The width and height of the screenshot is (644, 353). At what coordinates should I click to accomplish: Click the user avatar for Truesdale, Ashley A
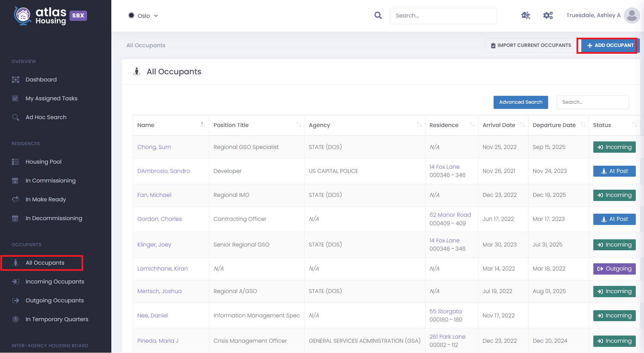[x=632, y=15]
